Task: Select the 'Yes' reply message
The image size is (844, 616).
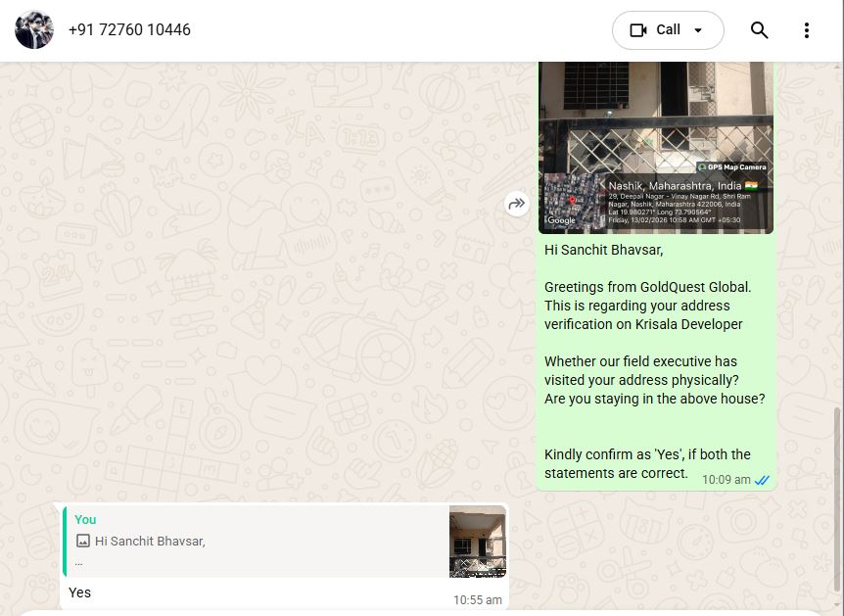Action: pos(80,592)
